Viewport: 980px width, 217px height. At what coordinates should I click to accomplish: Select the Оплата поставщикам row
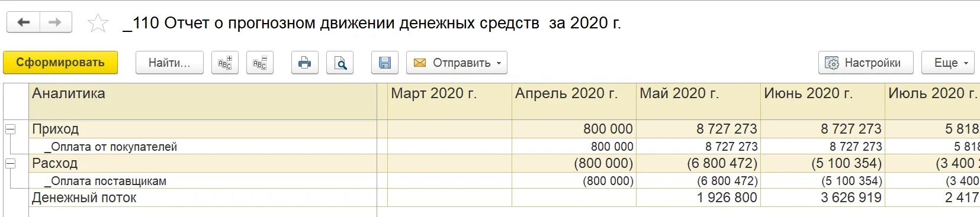pos(203,181)
